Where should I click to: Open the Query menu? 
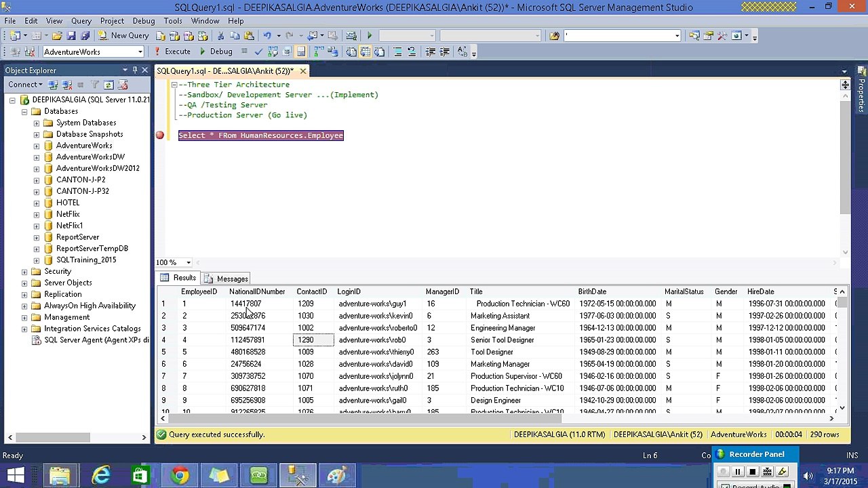(x=81, y=21)
